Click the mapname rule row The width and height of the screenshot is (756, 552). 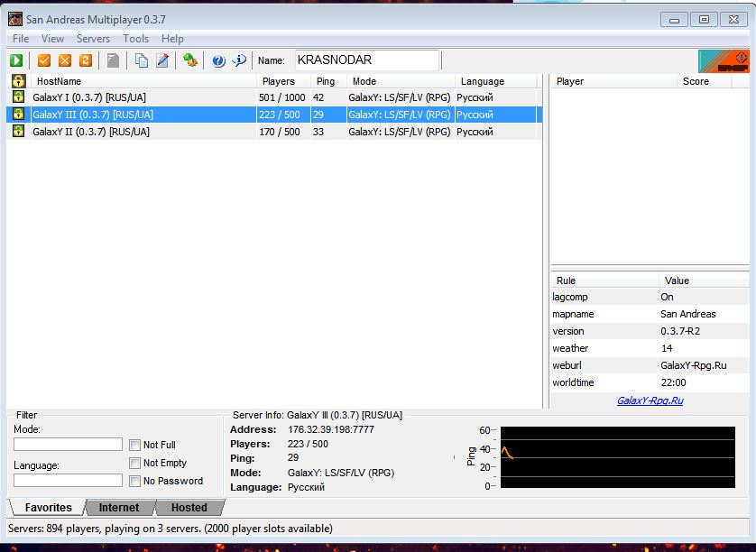tap(650, 314)
